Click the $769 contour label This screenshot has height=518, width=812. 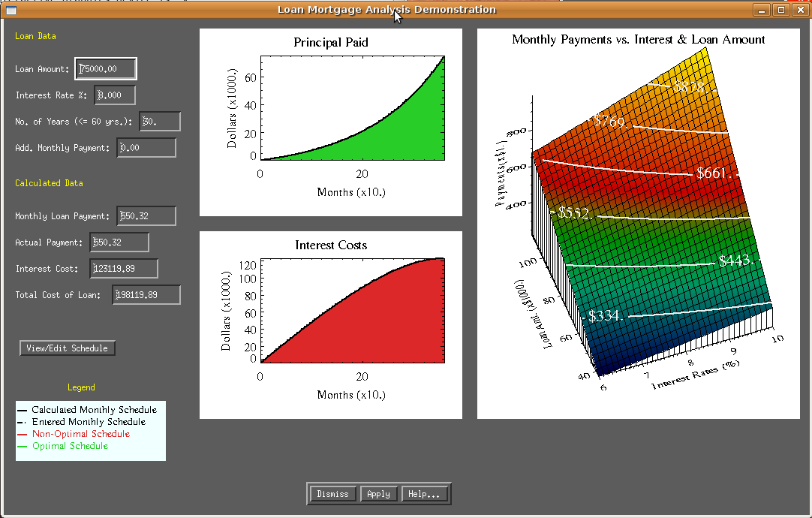coord(610,121)
